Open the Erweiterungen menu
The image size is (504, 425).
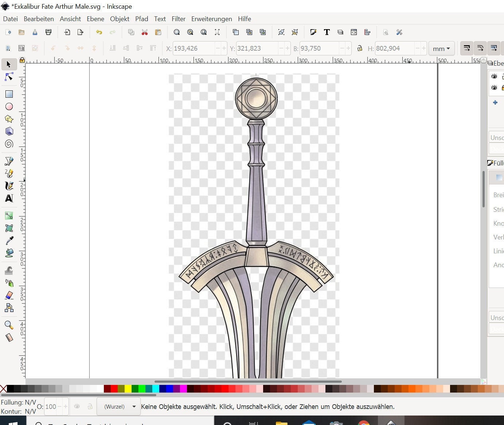pos(211,19)
